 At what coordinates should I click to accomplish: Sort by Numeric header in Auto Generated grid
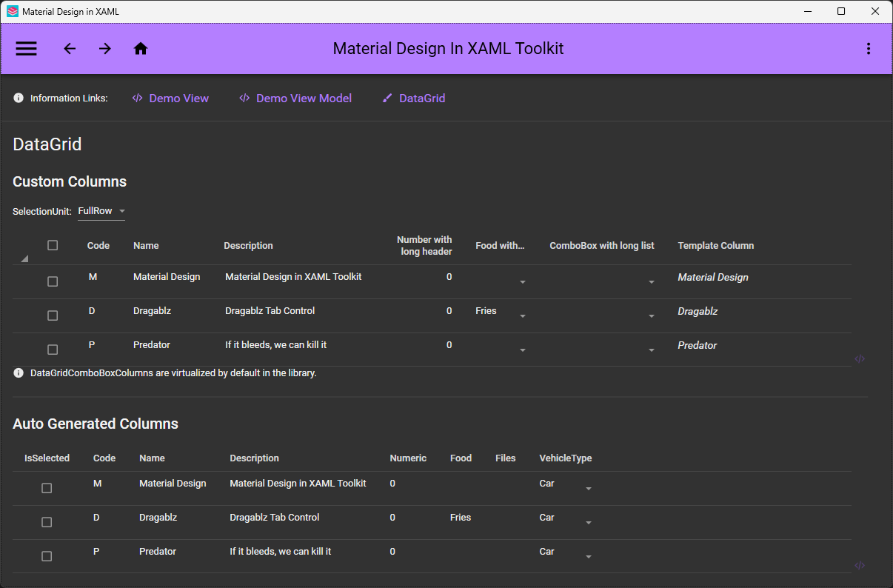(408, 458)
